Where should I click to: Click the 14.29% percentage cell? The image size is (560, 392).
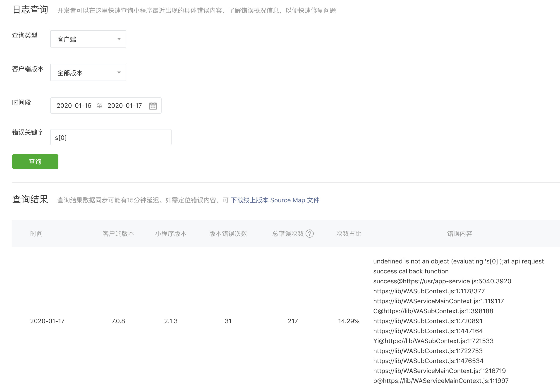click(349, 321)
